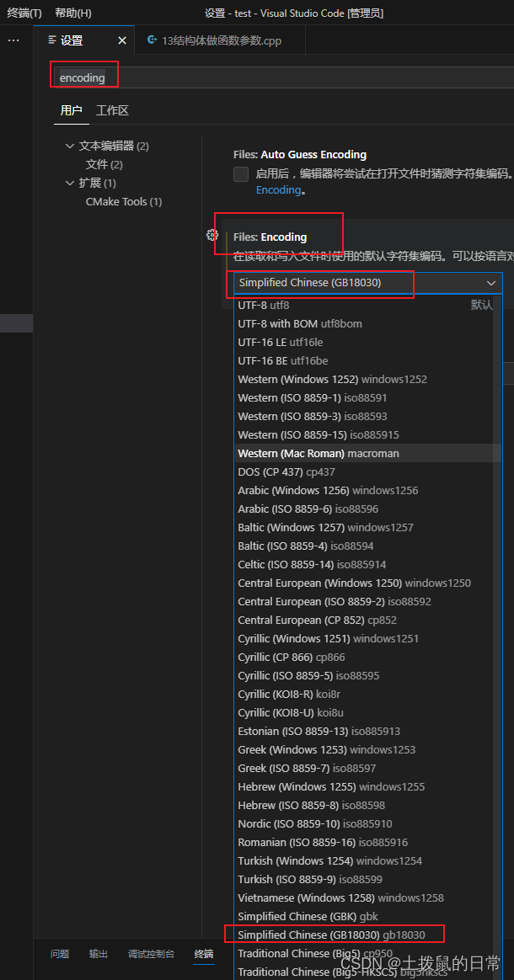The height and width of the screenshot is (980, 514).
Task: Click the Encoding link under Auto Guess Encoding
Action: [x=278, y=189]
